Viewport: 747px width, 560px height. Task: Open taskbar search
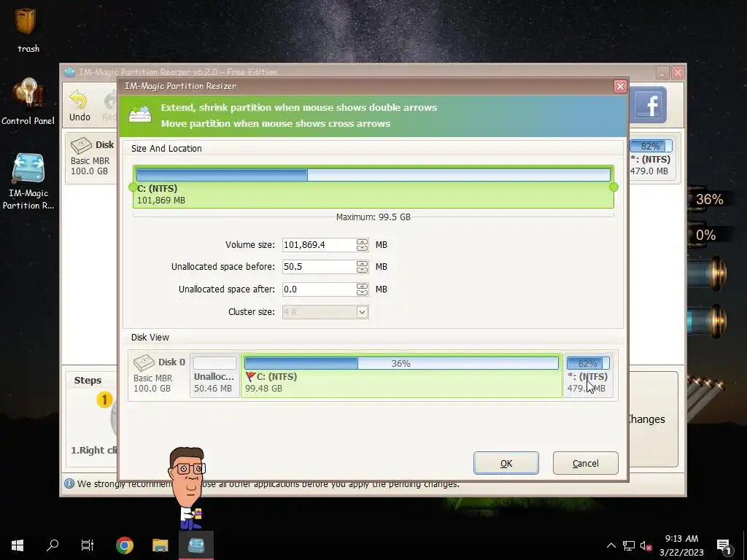click(53, 545)
